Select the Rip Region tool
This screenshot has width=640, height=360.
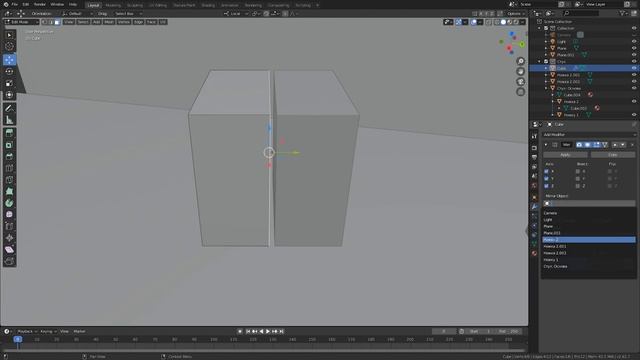(x=9, y=261)
